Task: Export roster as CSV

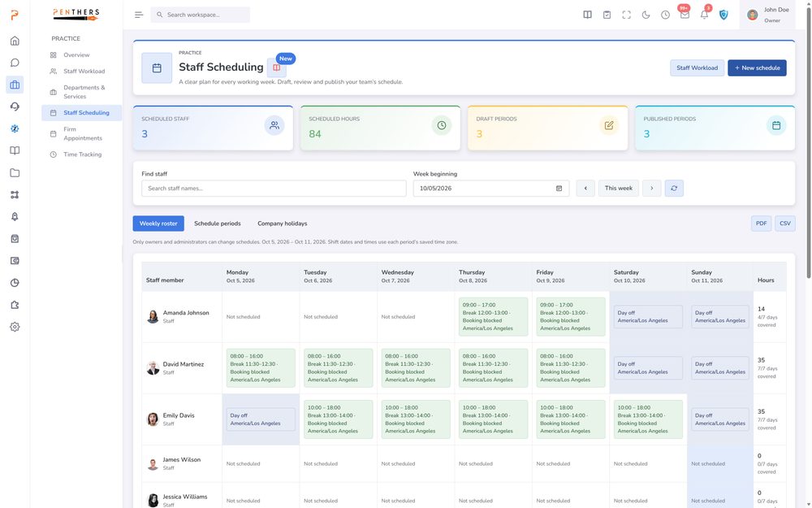Action: [x=785, y=224]
